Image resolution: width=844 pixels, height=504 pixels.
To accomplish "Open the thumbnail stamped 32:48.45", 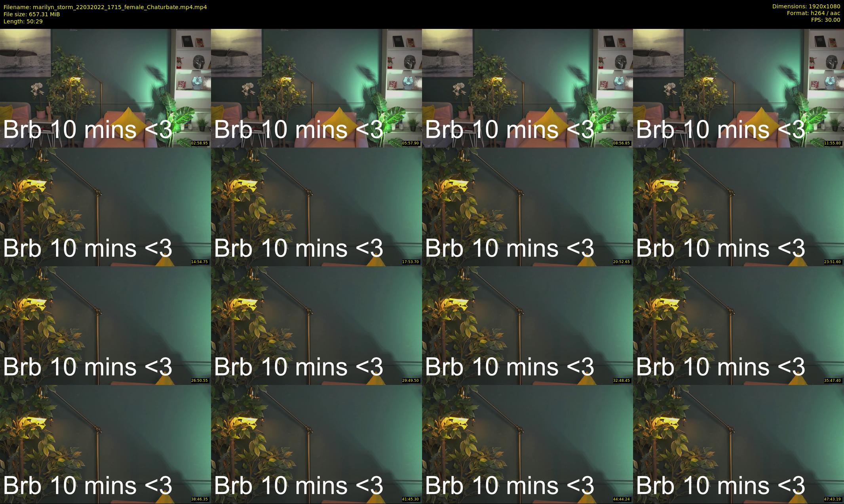I will [527, 325].
